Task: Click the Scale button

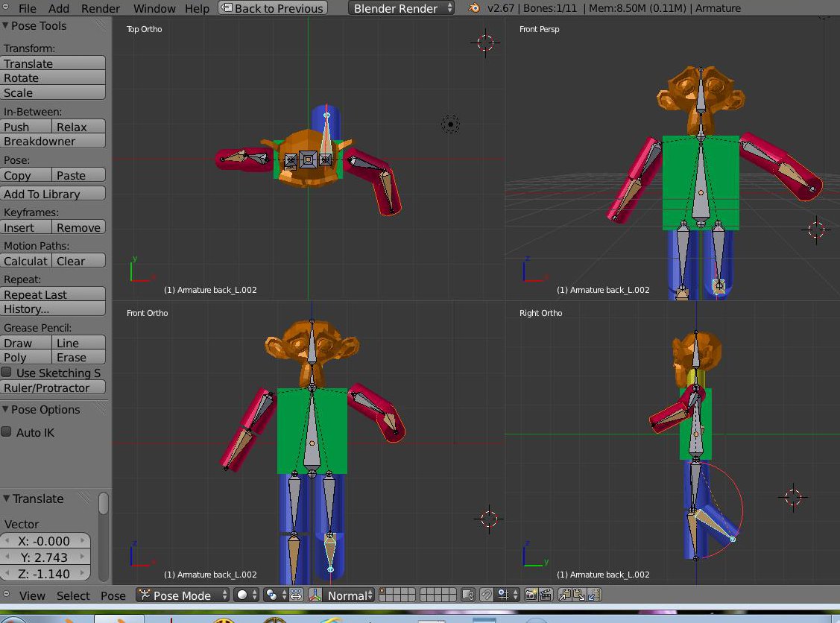Action: (x=53, y=92)
